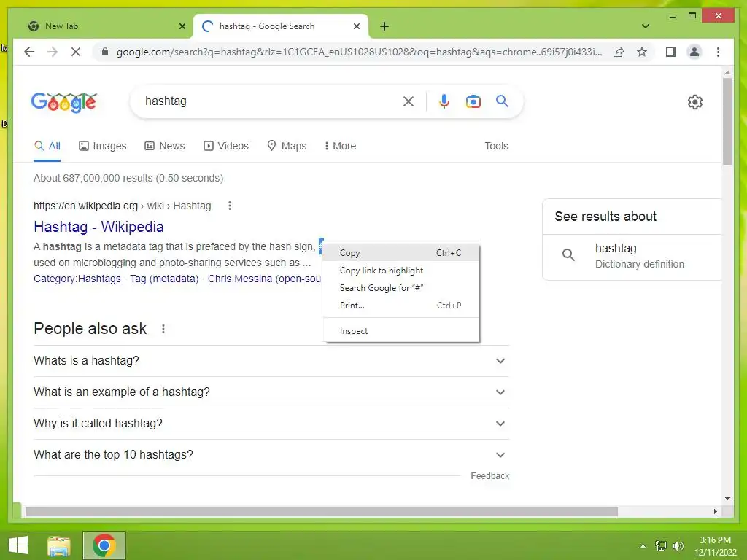Switch to Maps results tab
This screenshot has width=747, height=560.
click(286, 146)
